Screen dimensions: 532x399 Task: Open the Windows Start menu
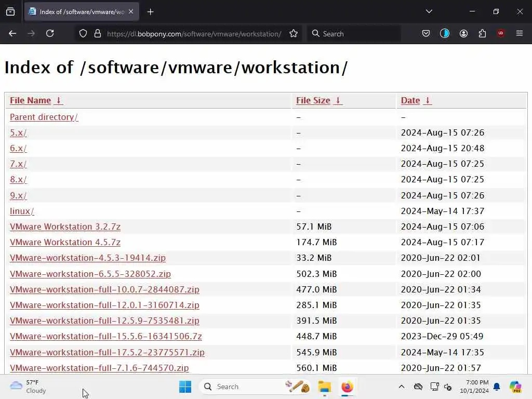185,387
